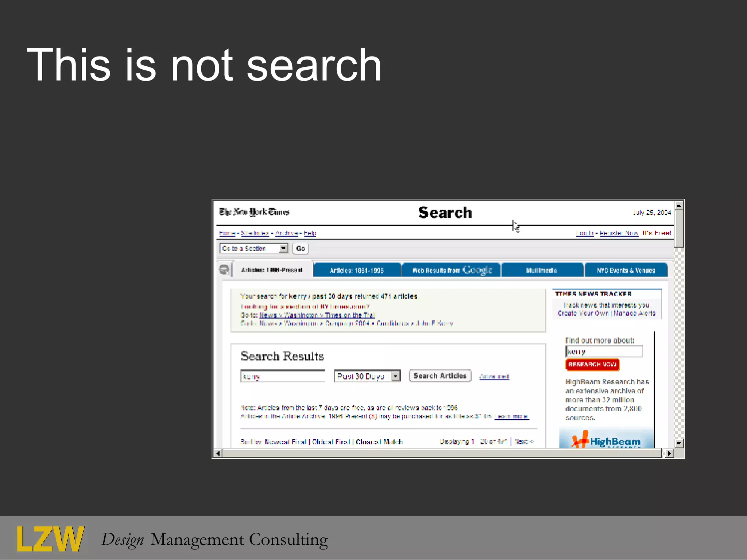Click the red Research Now button
The height and width of the screenshot is (560, 747).
click(592, 365)
